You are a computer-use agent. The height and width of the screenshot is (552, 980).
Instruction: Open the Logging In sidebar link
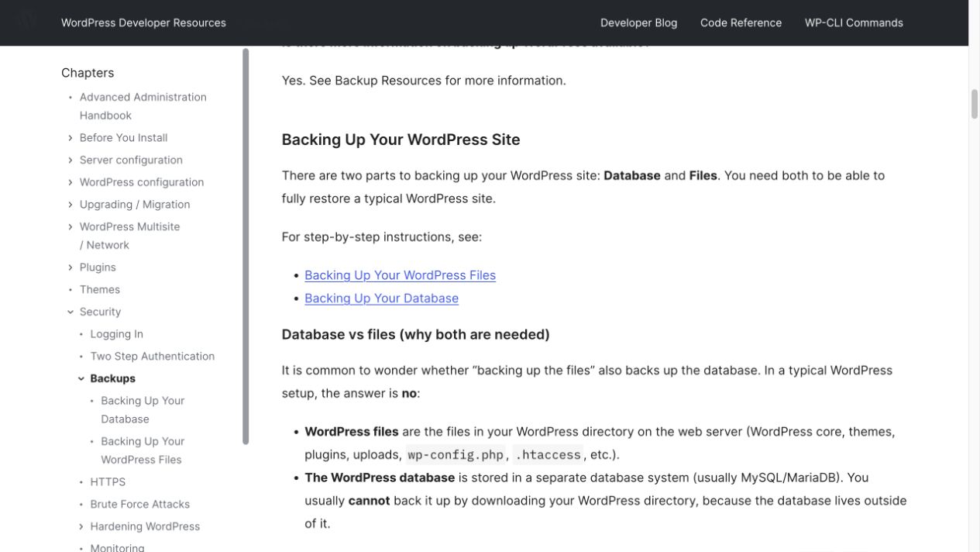click(x=116, y=334)
